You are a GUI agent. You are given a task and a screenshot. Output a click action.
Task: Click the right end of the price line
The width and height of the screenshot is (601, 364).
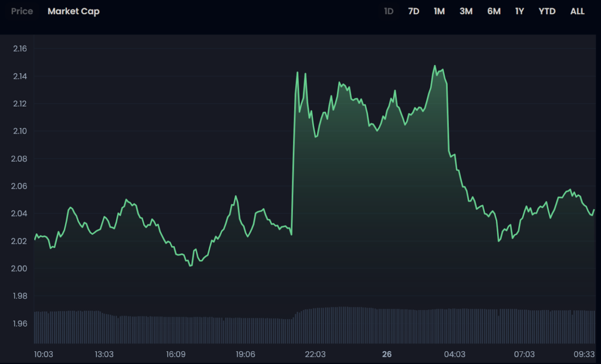point(594,210)
